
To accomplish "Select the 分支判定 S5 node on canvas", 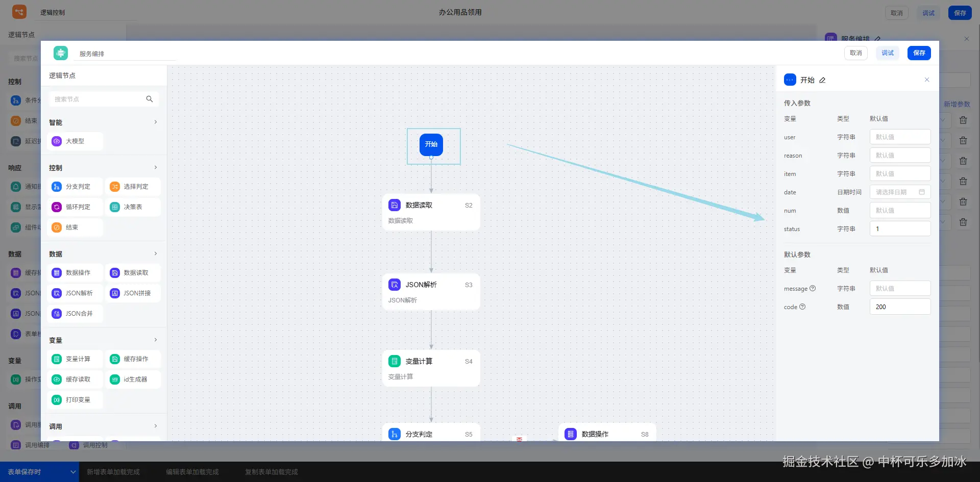I will (x=431, y=433).
